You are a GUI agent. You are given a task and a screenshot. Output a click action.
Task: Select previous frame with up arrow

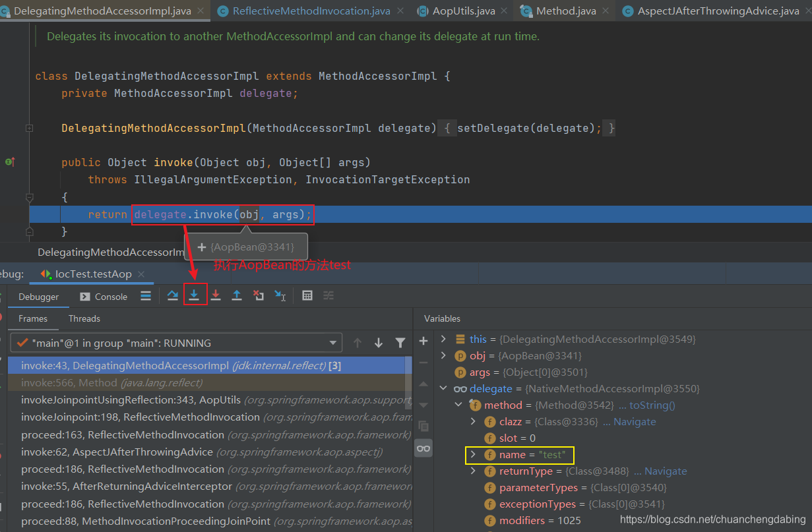358,343
